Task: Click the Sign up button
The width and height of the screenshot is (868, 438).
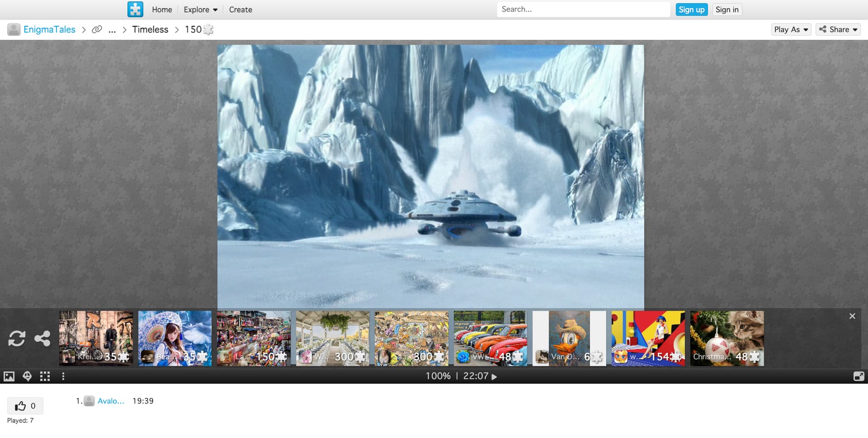Action: (691, 10)
